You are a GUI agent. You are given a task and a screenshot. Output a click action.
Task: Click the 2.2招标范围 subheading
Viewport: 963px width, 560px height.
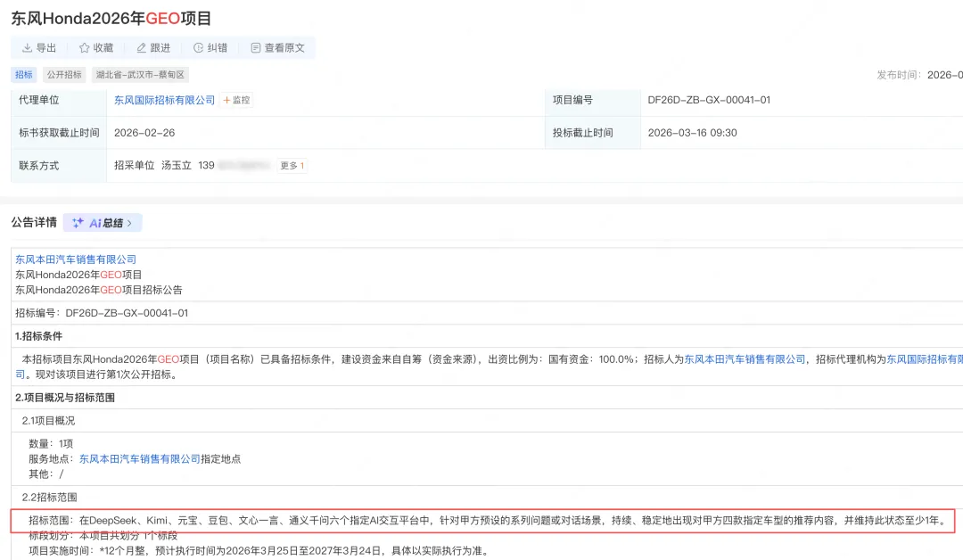click(49, 498)
